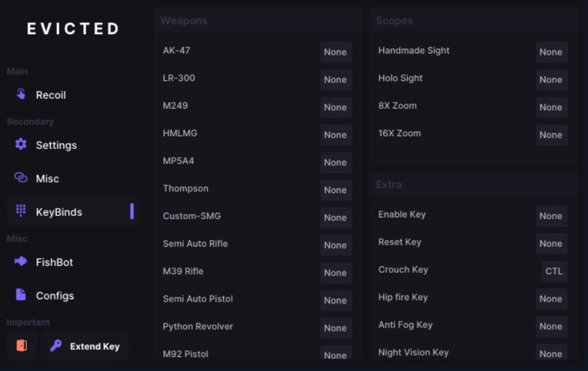Viewport: 588px width, 371px height.
Task: Set the AK-47 keybind button
Action: pyautogui.click(x=335, y=52)
